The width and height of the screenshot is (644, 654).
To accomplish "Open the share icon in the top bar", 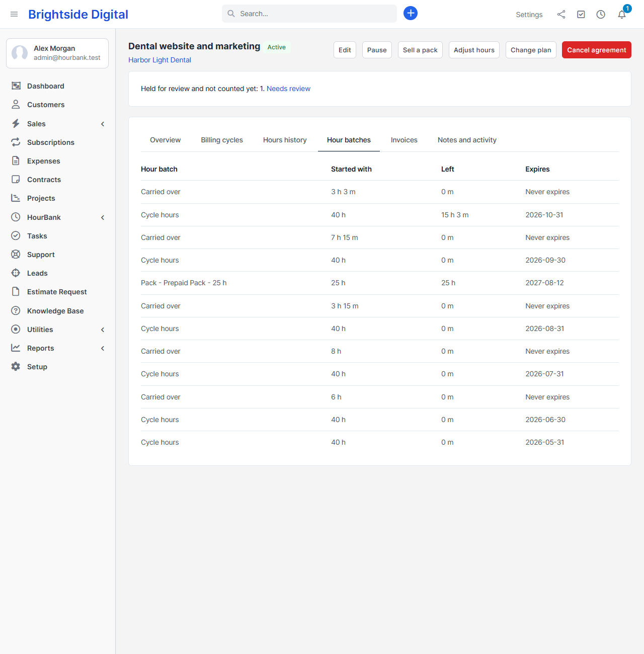I will tap(561, 15).
